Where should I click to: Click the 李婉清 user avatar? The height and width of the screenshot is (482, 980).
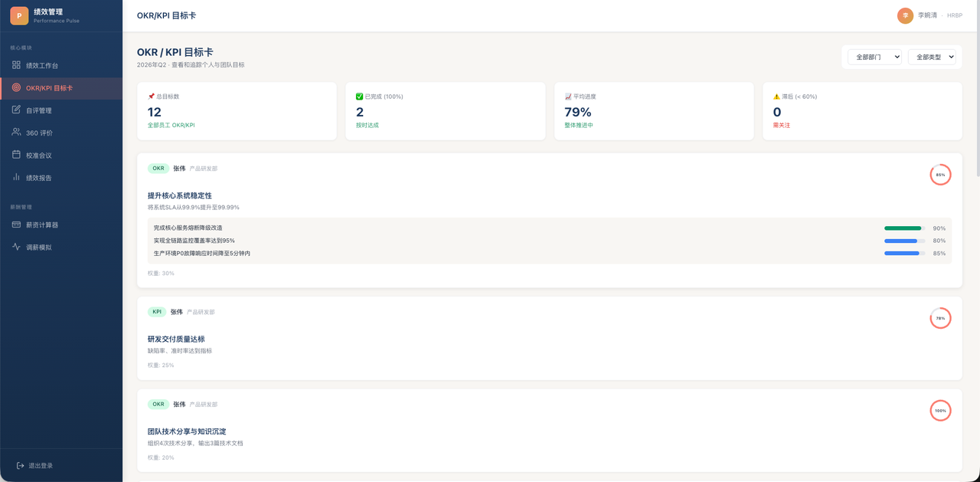tap(905, 15)
